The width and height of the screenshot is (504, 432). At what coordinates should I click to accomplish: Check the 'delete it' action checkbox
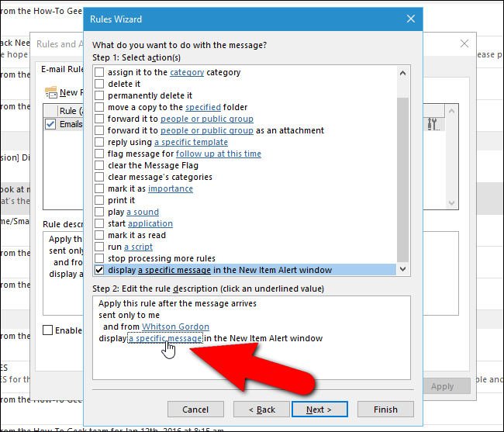point(99,84)
